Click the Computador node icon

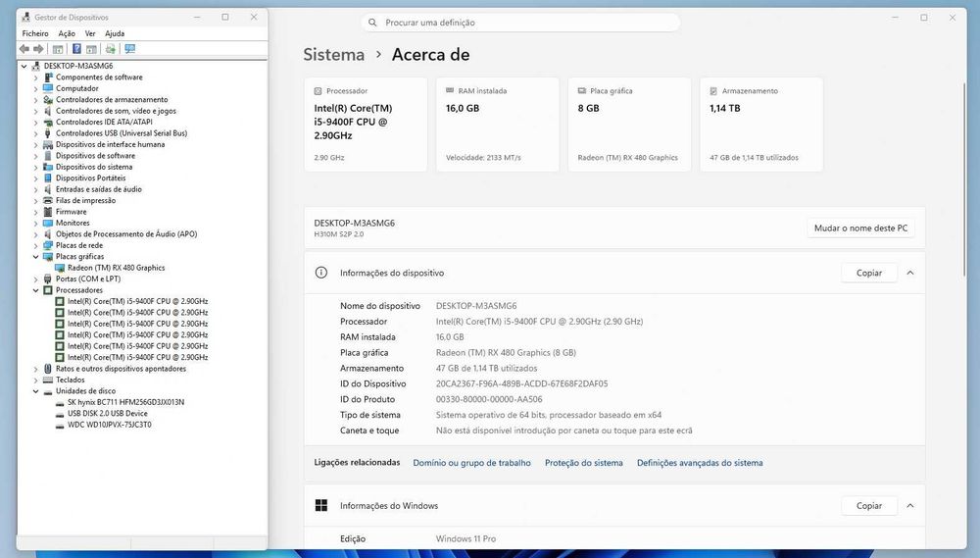[48, 88]
